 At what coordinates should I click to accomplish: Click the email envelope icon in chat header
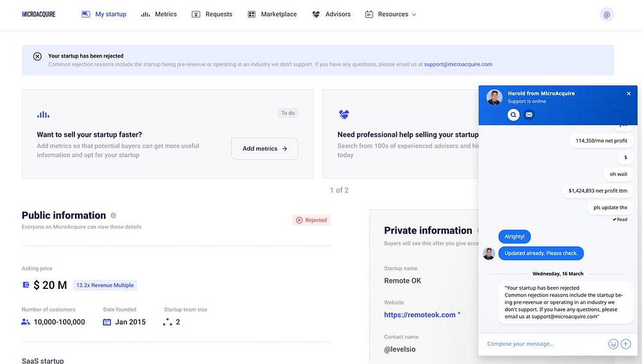tap(529, 115)
